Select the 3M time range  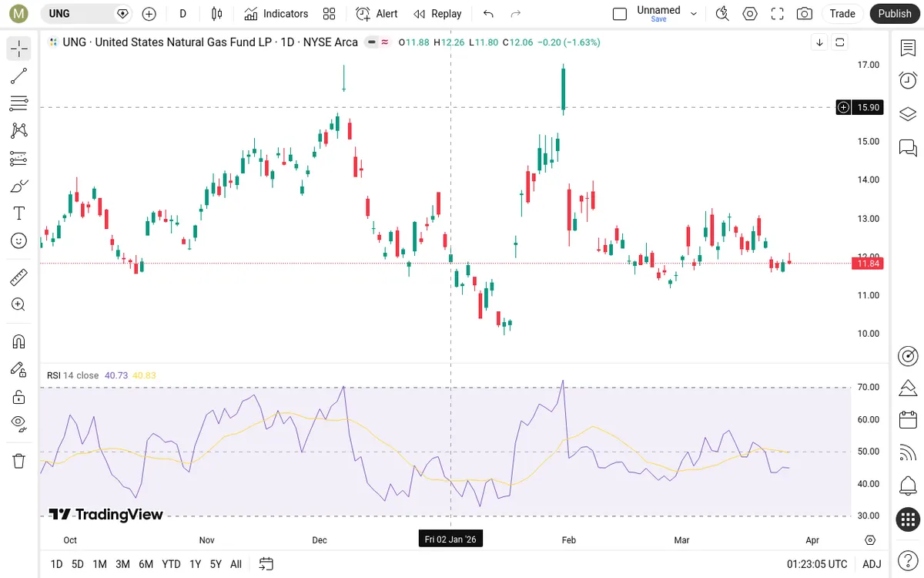point(122,564)
